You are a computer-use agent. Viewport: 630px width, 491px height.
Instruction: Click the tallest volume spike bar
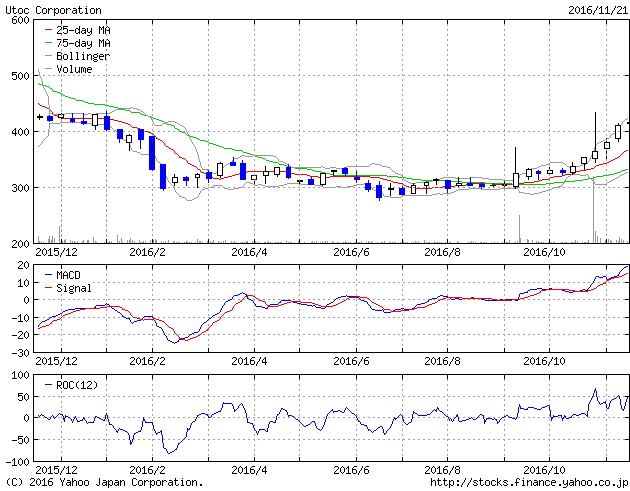pyautogui.click(x=594, y=215)
